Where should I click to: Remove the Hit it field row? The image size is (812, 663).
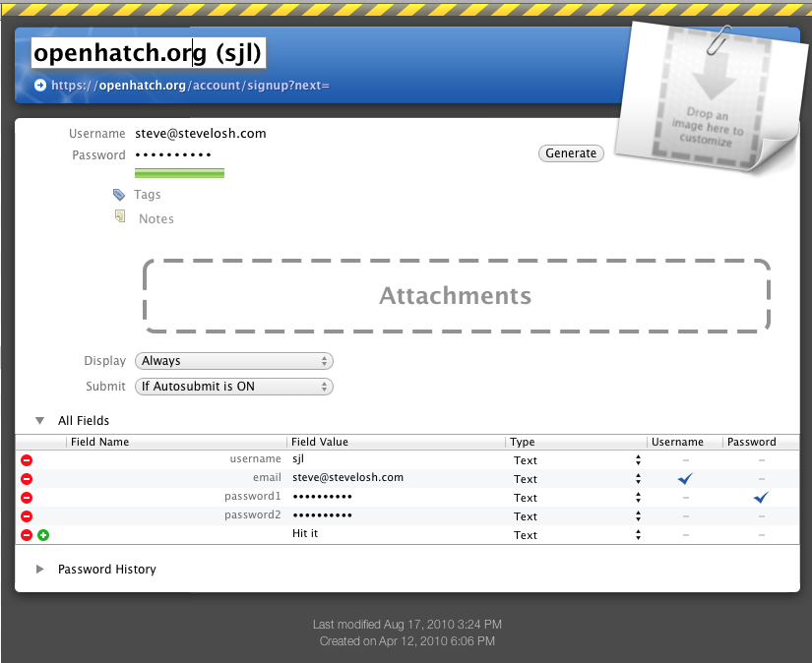click(x=27, y=535)
